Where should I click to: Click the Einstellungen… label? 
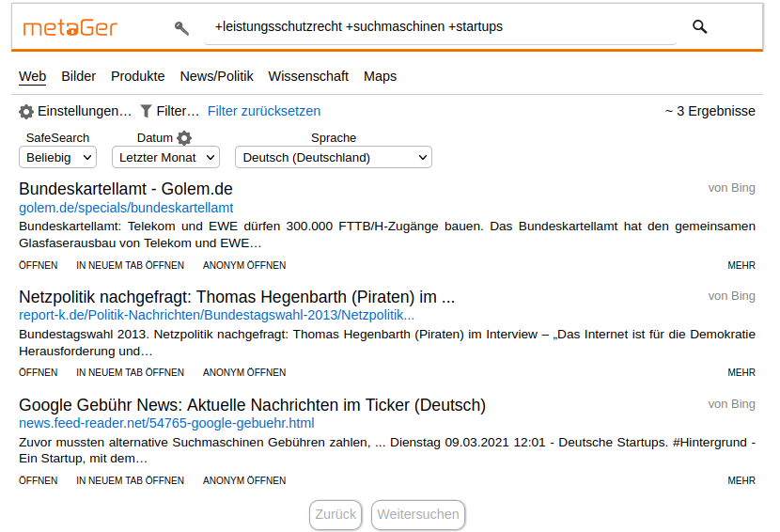click(85, 111)
